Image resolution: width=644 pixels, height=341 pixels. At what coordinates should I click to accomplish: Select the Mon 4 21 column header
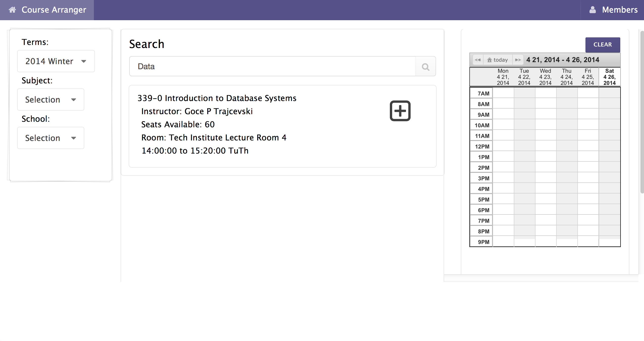[503, 77]
